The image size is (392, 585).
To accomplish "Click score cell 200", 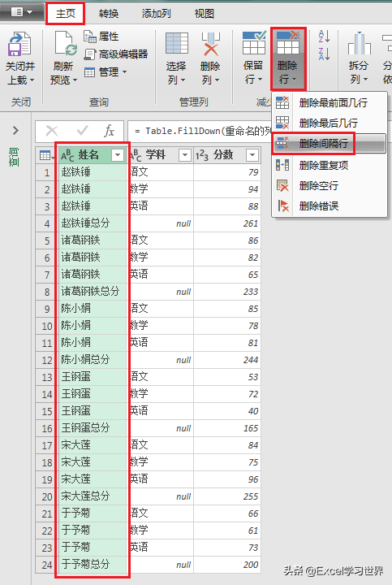I will click(x=227, y=565).
